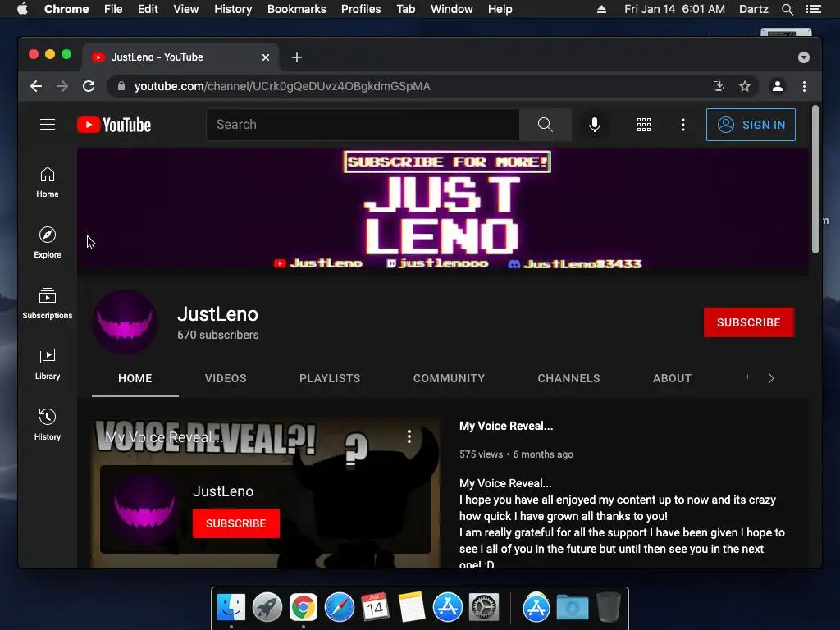Open Launchpad from the Dock

tap(267, 608)
